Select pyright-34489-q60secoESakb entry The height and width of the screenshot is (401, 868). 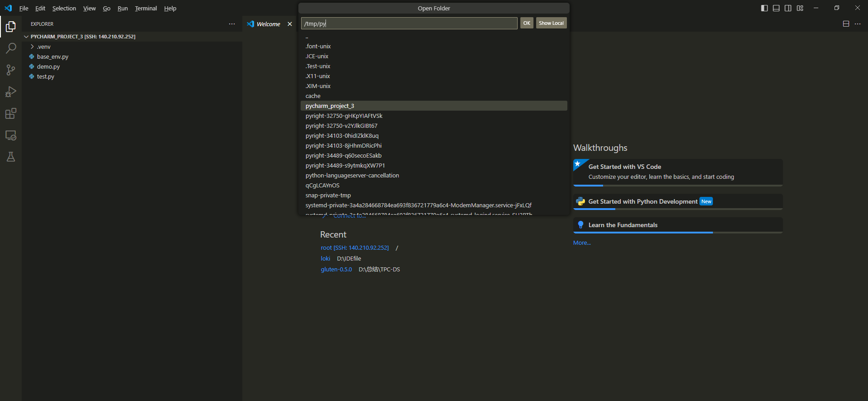(x=434, y=155)
